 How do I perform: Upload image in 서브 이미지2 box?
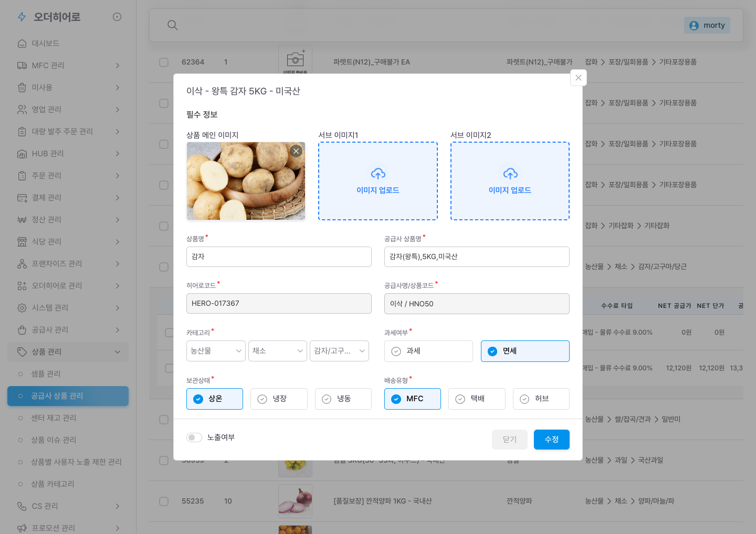510,181
